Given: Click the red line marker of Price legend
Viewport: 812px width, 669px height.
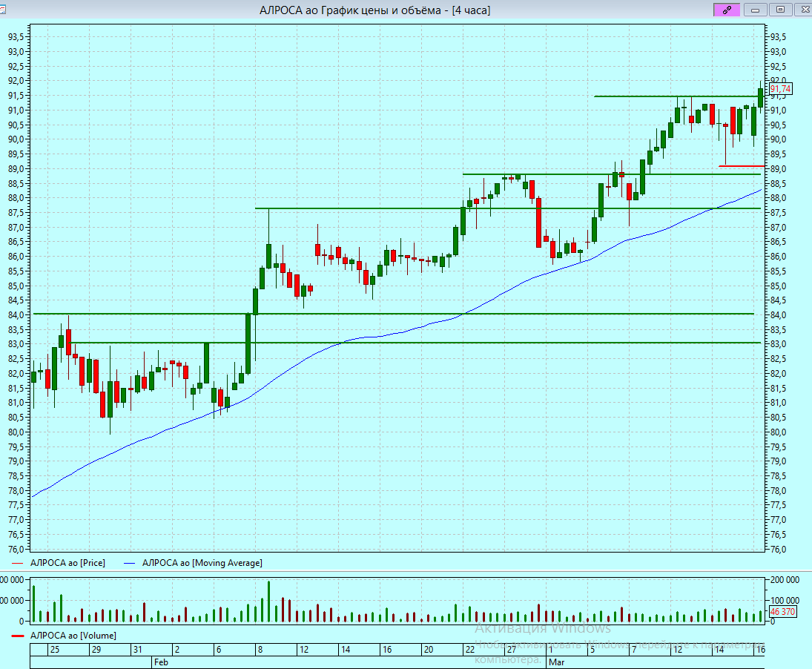Looking at the screenshot, I should [x=18, y=564].
